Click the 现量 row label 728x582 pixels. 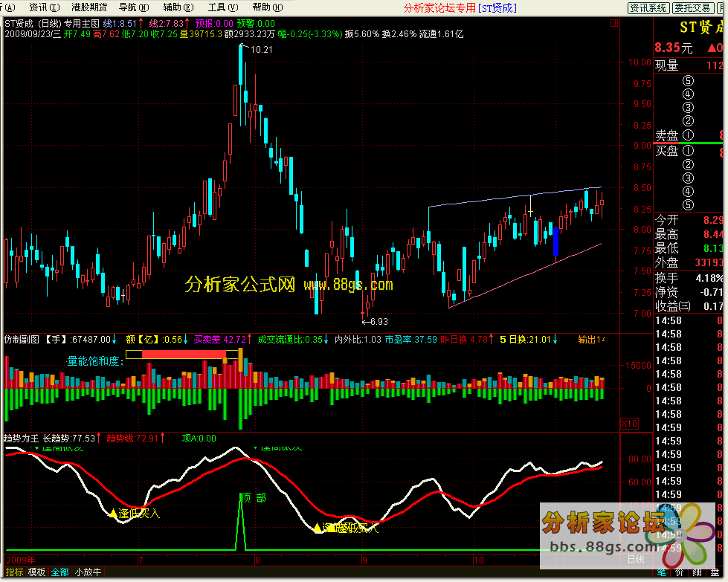pyautogui.click(x=667, y=65)
